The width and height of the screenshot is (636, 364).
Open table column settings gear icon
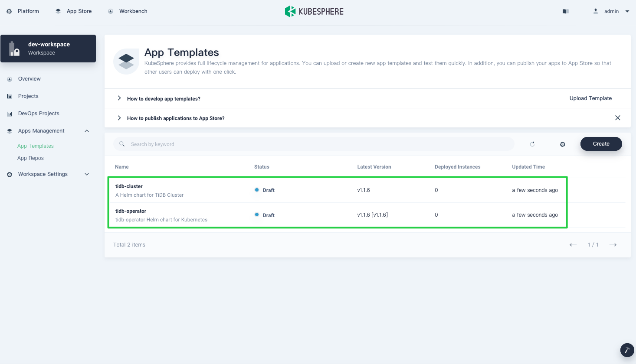pyautogui.click(x=563, y=144)
